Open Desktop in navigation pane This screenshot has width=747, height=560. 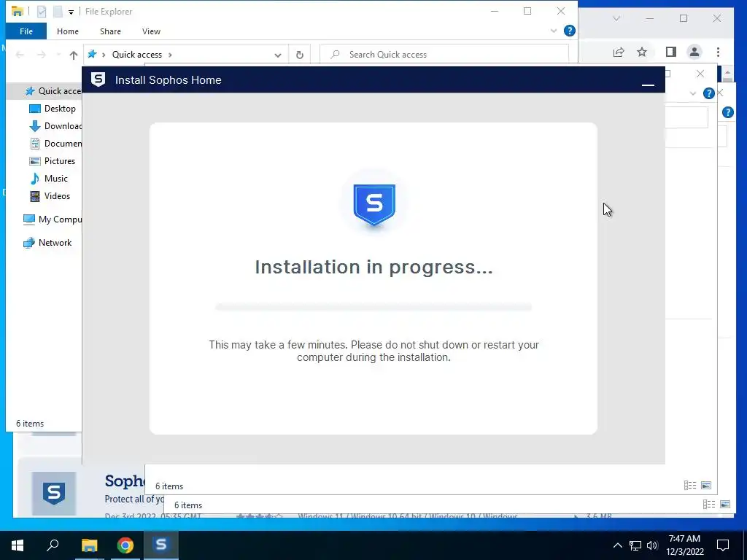point(53,109)
